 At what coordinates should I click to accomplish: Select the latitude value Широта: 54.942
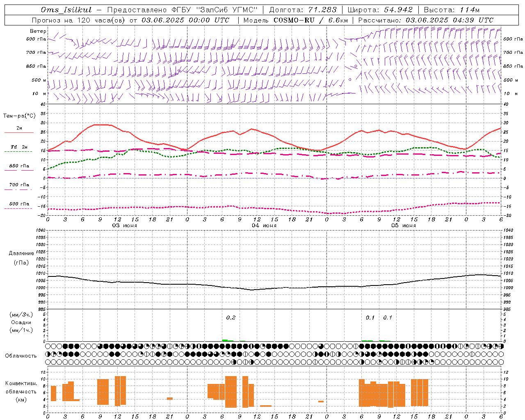coord(380,10)
